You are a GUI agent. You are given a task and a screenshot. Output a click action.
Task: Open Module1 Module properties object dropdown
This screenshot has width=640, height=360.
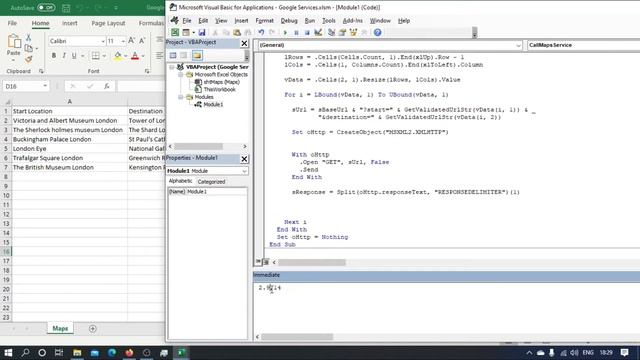coord(244,171)
